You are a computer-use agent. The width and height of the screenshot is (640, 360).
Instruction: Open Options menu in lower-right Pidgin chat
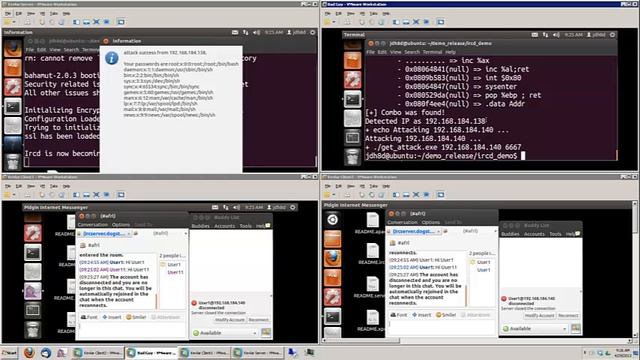click(x=431, y=222)
